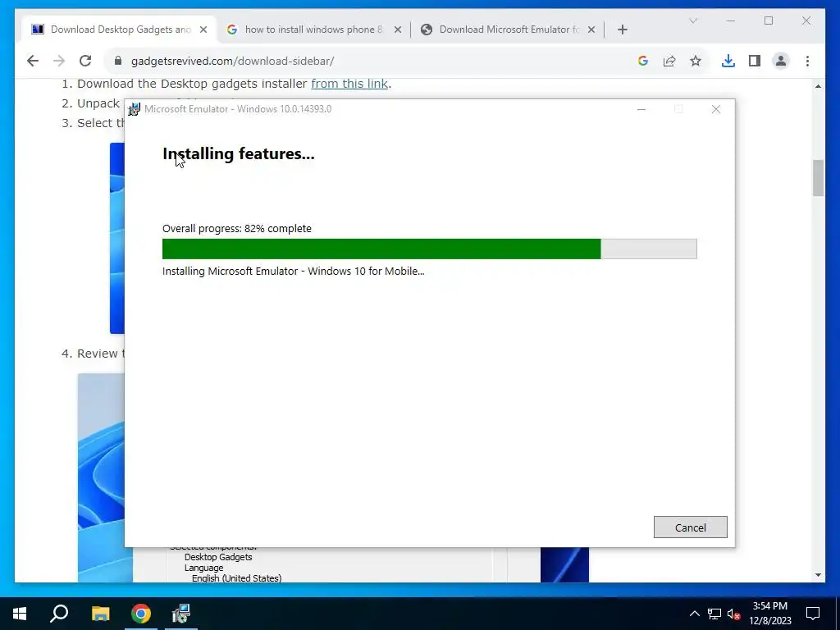Viewport: 840px width, 630px height.
Task: Click scrollbar down arrow in Chrome page
Action: click(818, 575)
